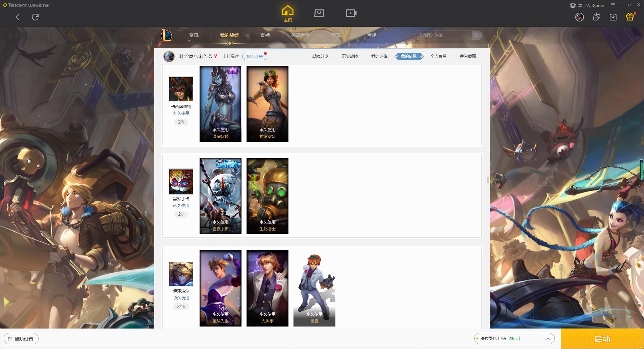Click the 启动 launch button
644x349 pixels.
tap(602, 339)
